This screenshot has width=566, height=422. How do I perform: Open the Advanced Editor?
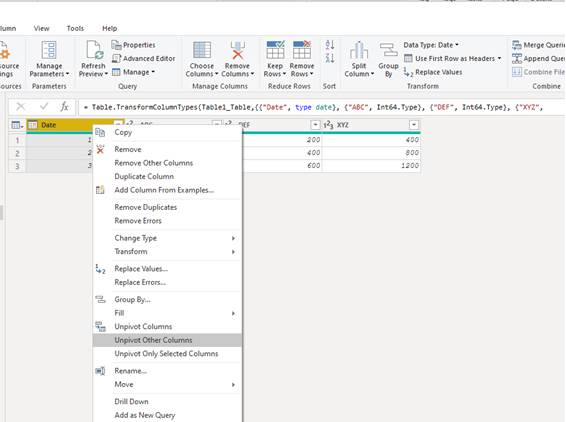pos(143,58)
